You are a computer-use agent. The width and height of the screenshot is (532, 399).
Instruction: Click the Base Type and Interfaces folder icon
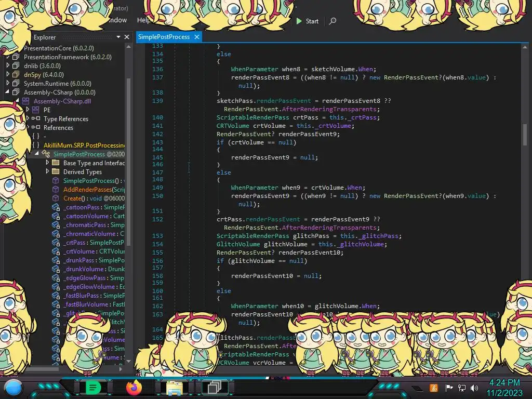coord(56,163)
